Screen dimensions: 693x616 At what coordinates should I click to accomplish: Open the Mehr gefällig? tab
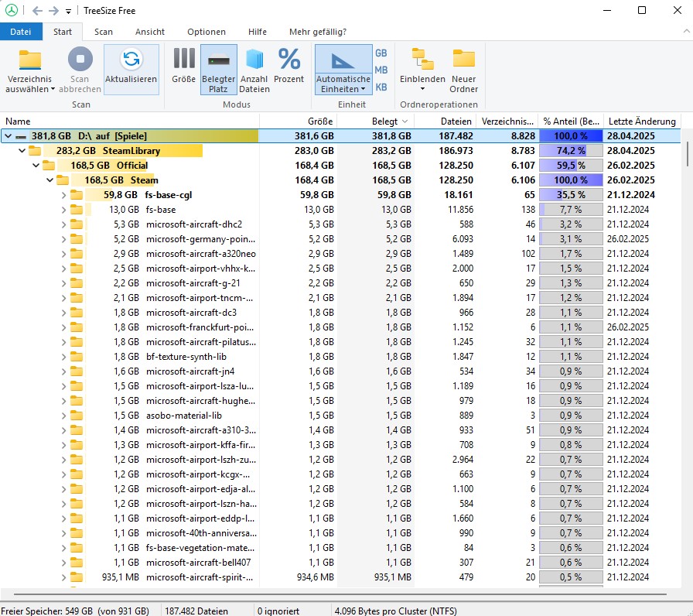coord(318,32)
